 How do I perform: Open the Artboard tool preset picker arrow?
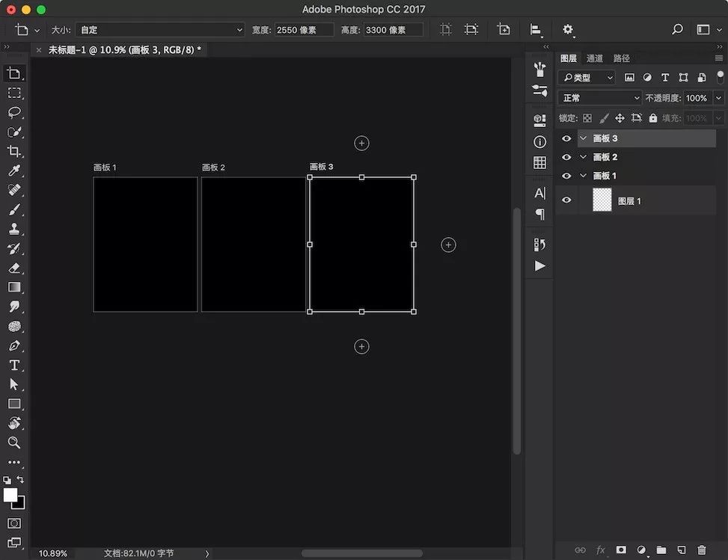click(37, 30)
